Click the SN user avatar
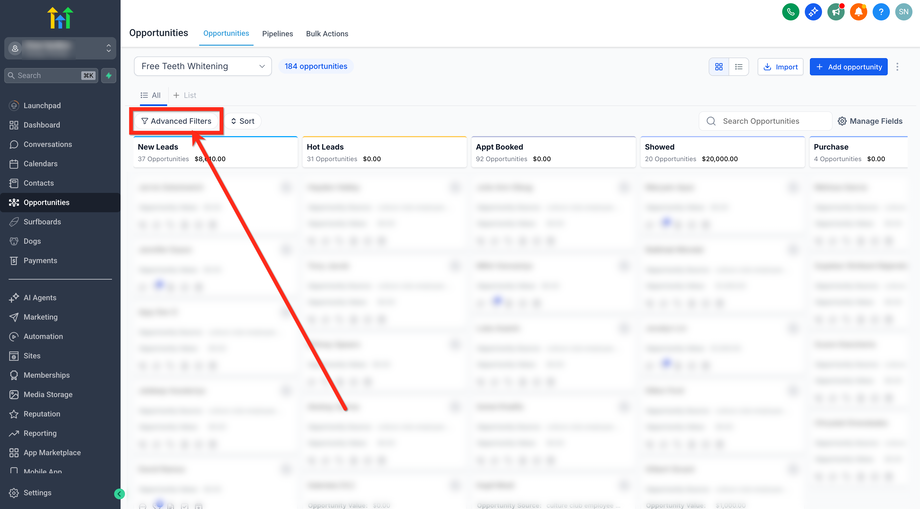The width and height of the screenshot is (920, 509). tap(904, 12)
